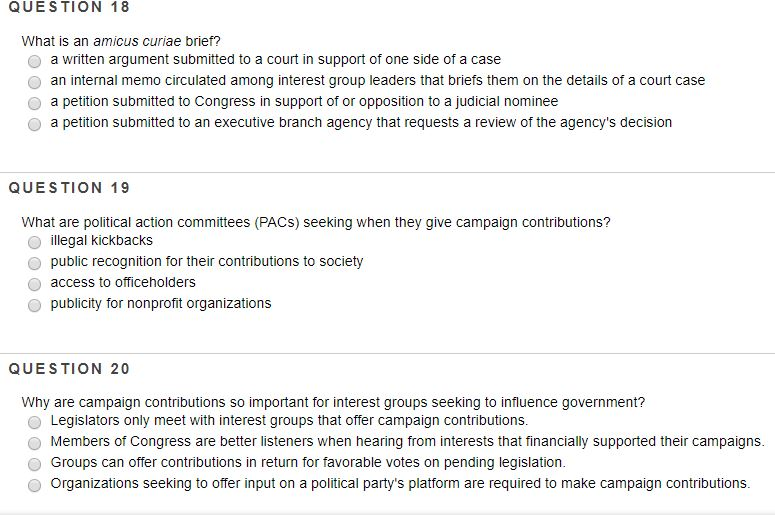
Task: Select 'a written argument submitted to a court' option
Action: coord(34,61)
